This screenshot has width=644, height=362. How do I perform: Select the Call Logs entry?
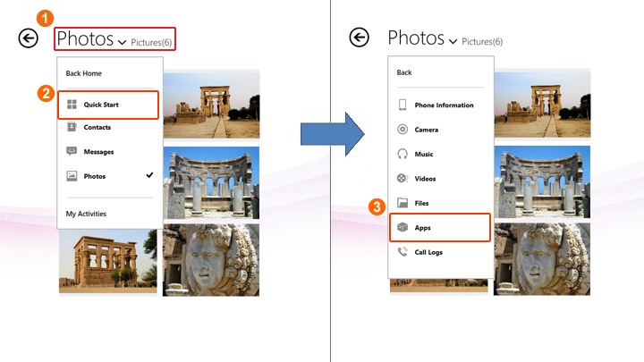coord(428,252)
